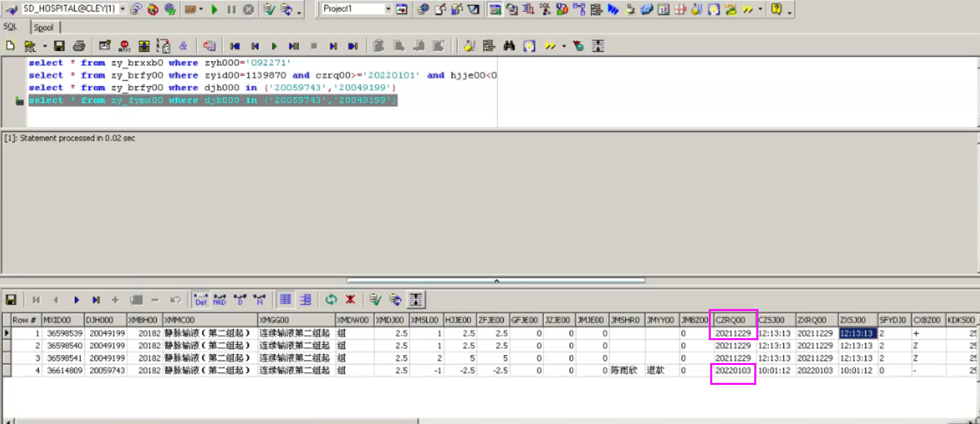Click the binoculars find icon
This screenshot has height=424, width=980.
[508, 46]
